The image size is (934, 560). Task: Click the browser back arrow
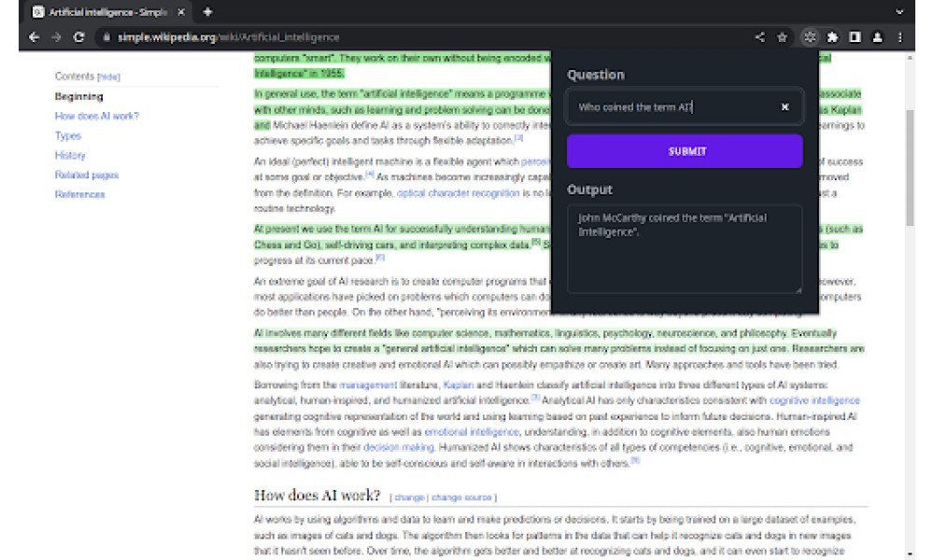pyautogui.click(x=34, y=37)
